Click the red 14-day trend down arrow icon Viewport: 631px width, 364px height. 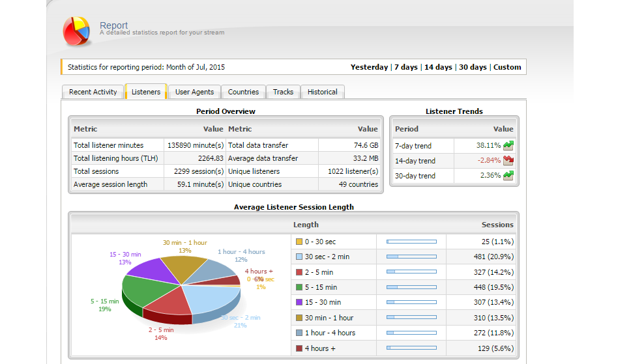coord(508,160)
